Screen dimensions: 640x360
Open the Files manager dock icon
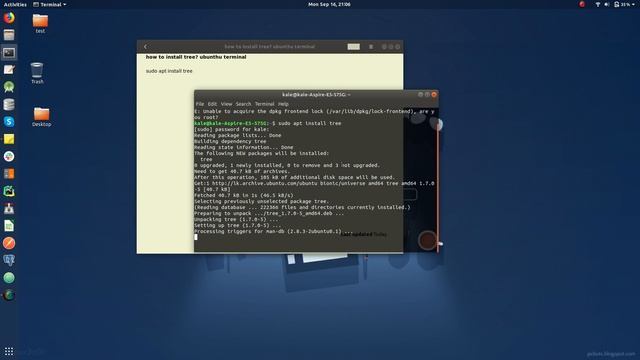[9, 35]
